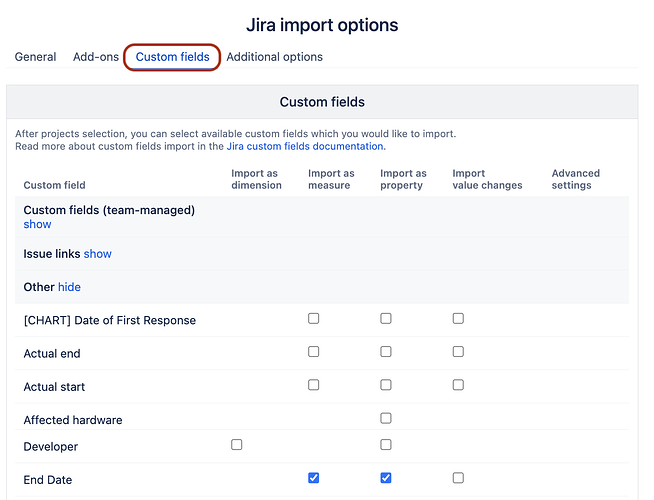This screenshot has width=654, height=500.
Task: Enable import as property for Affected hardware
Action: coord(386,418)
